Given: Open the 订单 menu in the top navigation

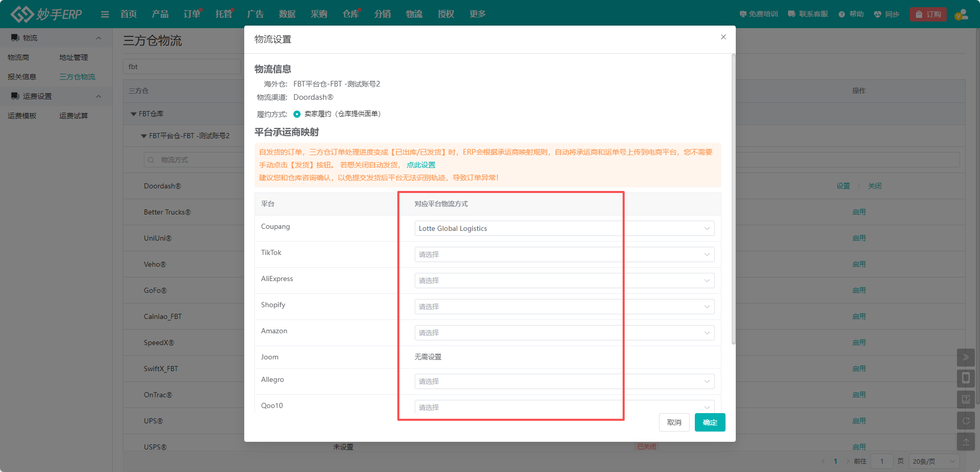Looking at the screenshot, I should 191,14.
